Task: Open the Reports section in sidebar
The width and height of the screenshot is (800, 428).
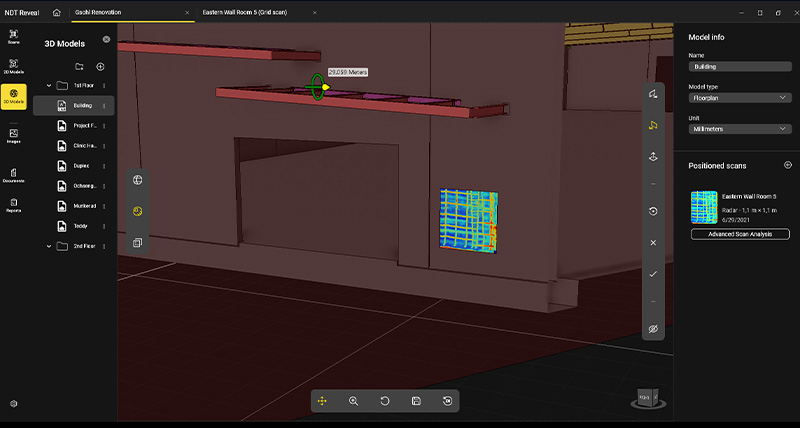Action: click(x=14, y=204)
